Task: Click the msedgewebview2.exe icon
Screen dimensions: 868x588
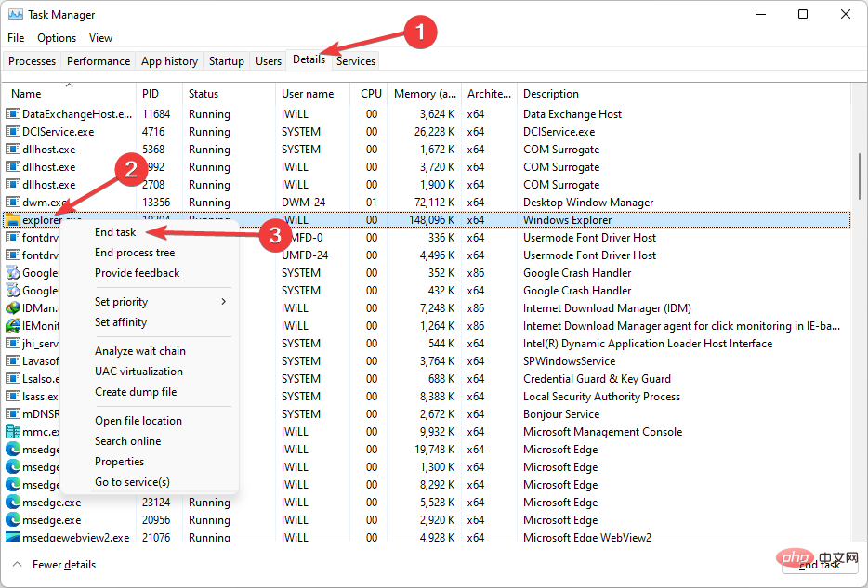Action: [13, 537]
